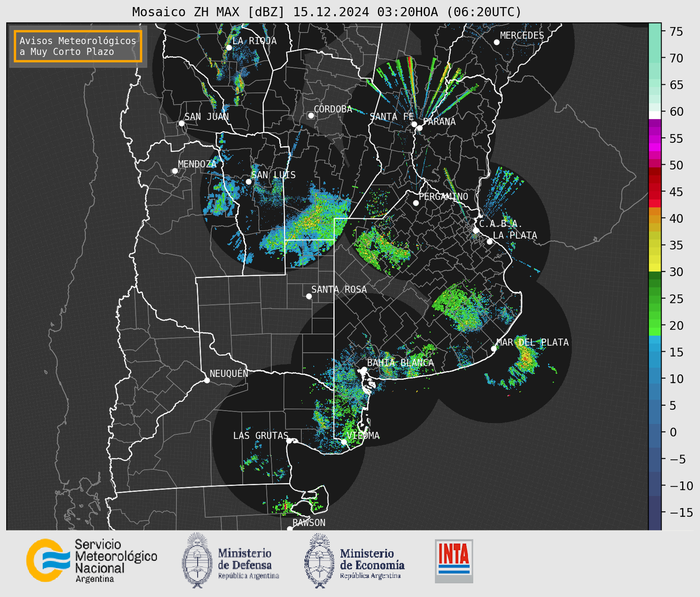Click the Servicio Meteorológico Nacional logo
Screen dimensions: 700x597
[x=92, y=560]
